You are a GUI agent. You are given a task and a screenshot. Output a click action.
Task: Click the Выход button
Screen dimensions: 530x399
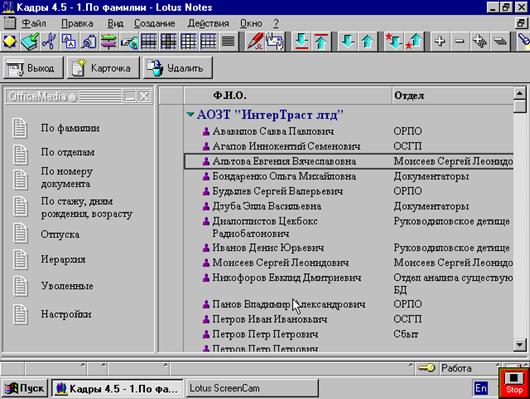pos(33,68)
